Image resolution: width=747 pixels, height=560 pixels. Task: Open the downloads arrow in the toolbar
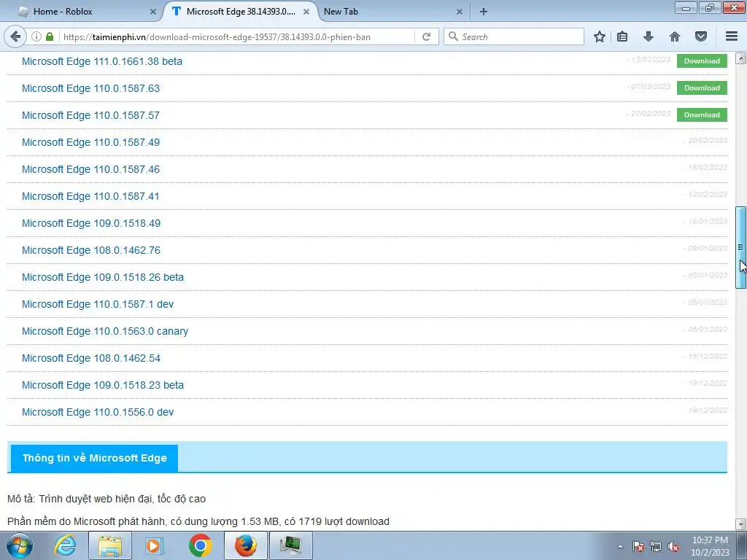(x=648, y=36)
